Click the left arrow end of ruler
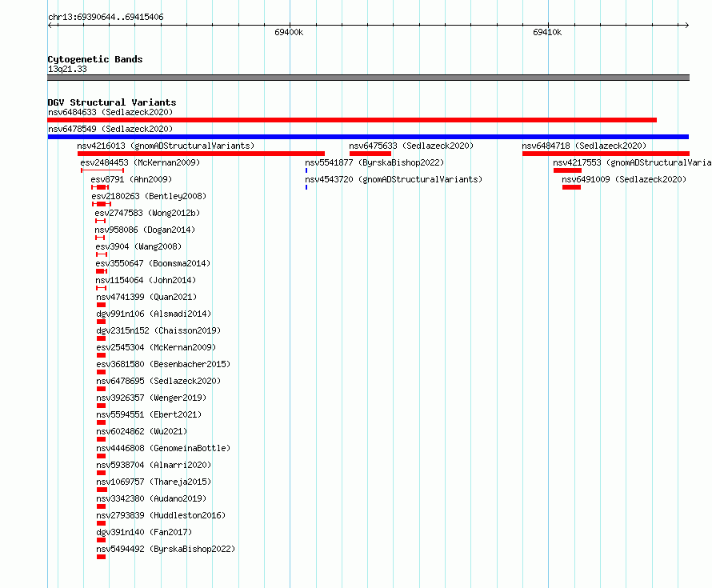This screenshot has width=712, height=588. point(50,25)
